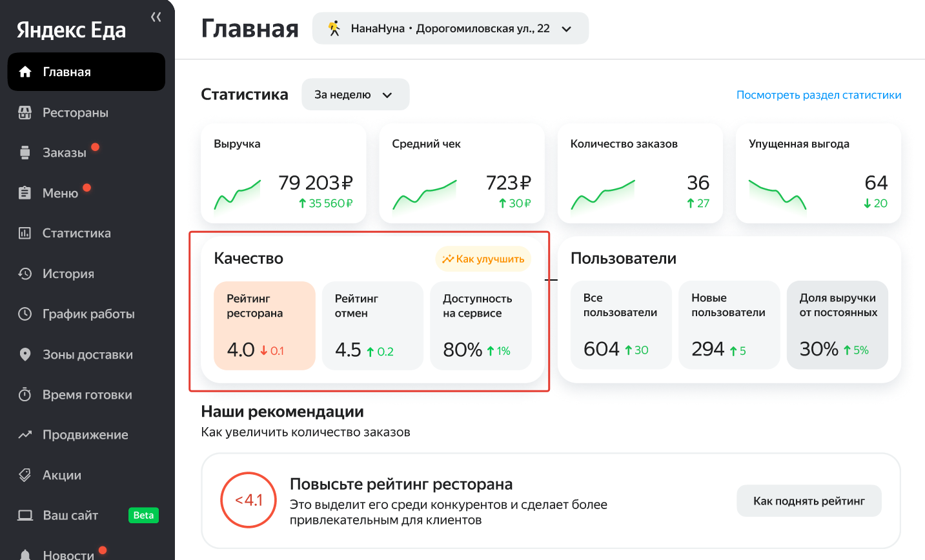Click the tag icon beside Акции
This screenshot has height=560, width=925.
tap(25, 475)
